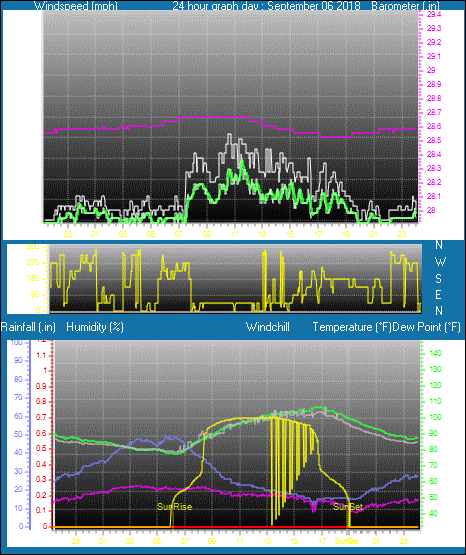Image resolution: width=466 pixels, height=555 pixels.
Task: Click the "24 hour graph day : September 06 2018" title
Action: point(266,5)
